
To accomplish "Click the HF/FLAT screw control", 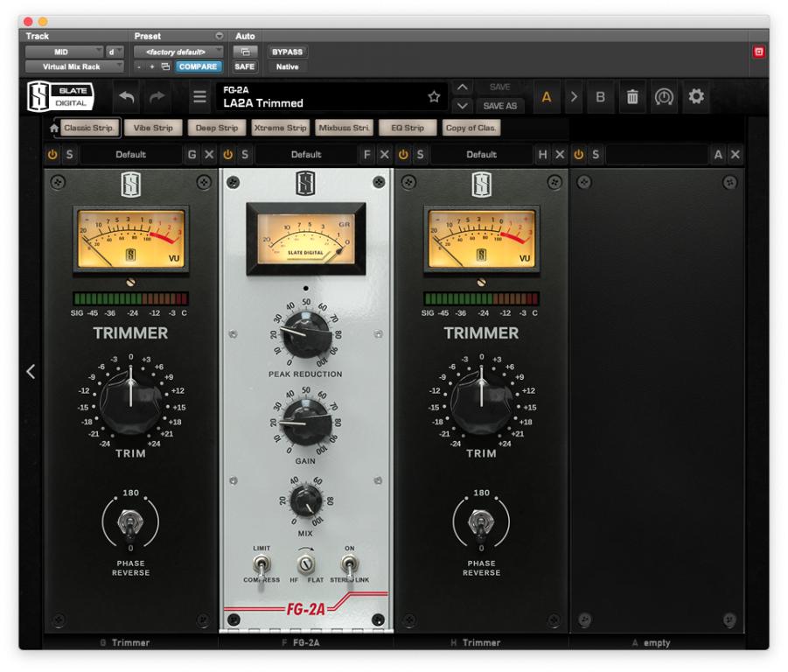I will pyautogui.click(x=305, y=564).
